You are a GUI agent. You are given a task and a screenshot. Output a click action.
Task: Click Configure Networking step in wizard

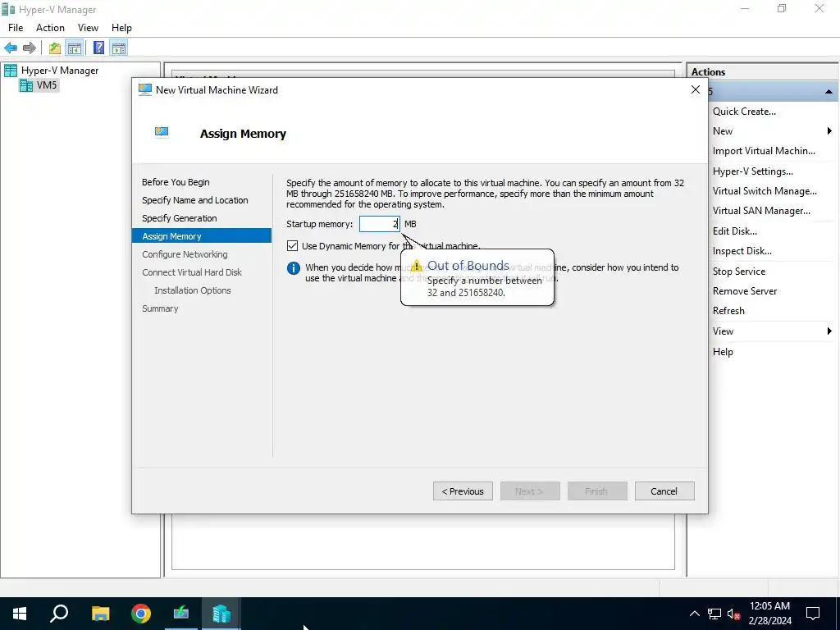[x=185, y=254]
